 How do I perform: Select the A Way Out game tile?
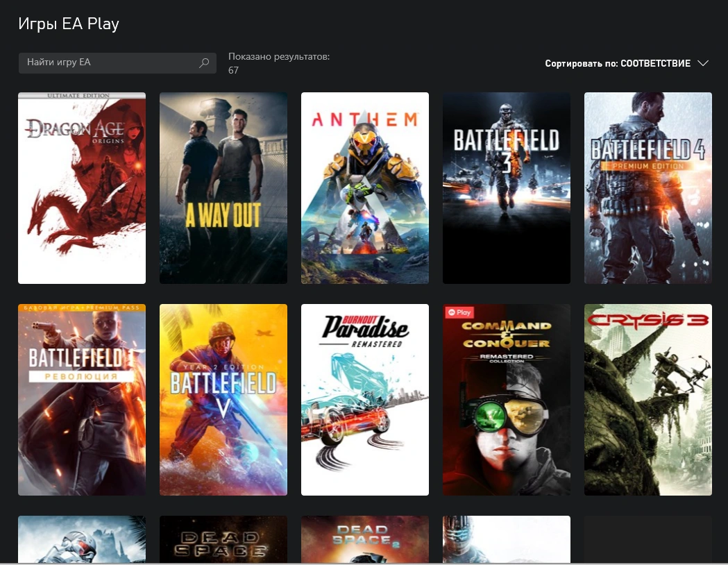coord(223,188)
